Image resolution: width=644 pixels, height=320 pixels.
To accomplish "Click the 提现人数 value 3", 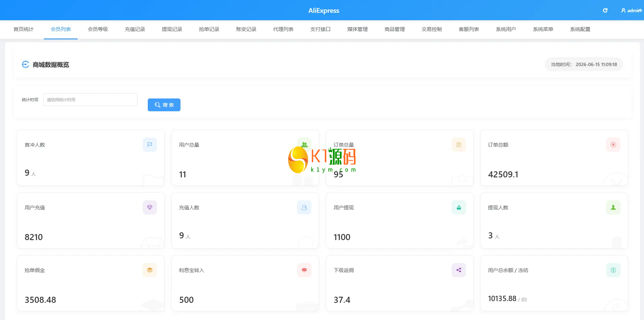I will click(x=491, y=236).
